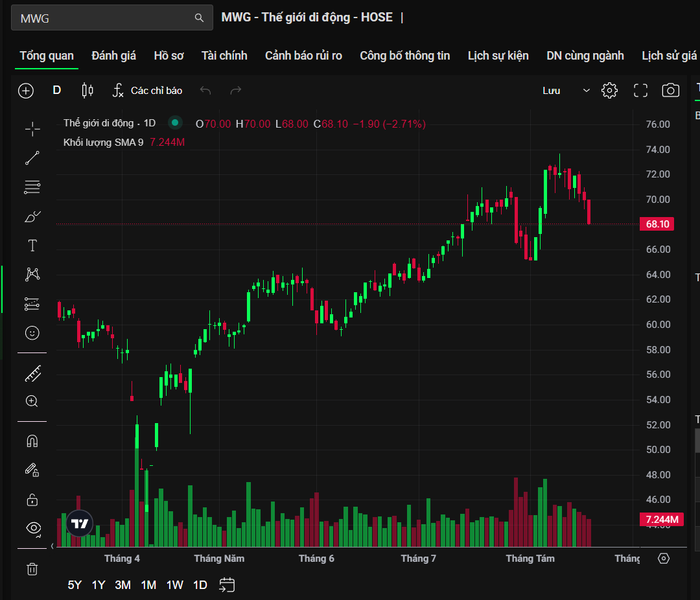The image size is (700, 600).
Task: Set chart range to 3M
Action: (122, 585)
